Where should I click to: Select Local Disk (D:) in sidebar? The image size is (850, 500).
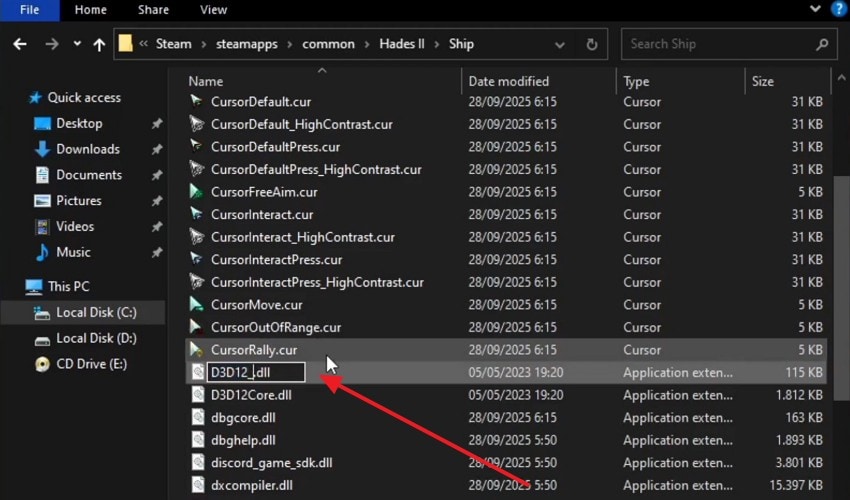(96, 338)
